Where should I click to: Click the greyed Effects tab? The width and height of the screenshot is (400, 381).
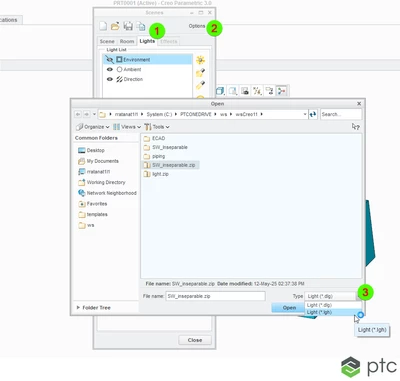(169, 41)
